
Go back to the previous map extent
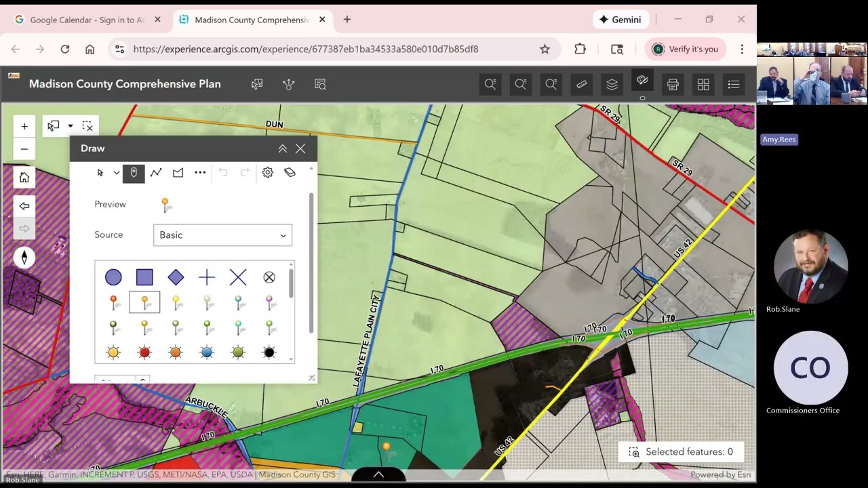24,206
